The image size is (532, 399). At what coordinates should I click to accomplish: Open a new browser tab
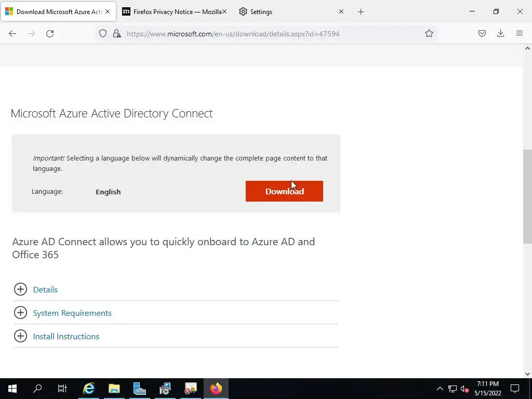(x=361, y=12)
